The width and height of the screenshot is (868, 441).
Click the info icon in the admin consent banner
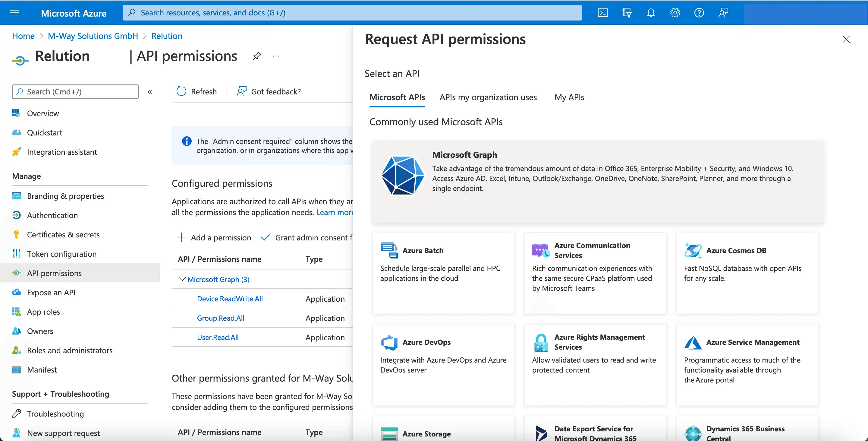coord(187,141)
